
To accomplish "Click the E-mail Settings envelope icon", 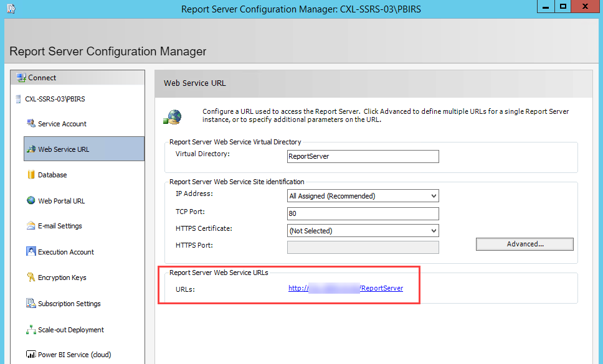I will [31, 226].
